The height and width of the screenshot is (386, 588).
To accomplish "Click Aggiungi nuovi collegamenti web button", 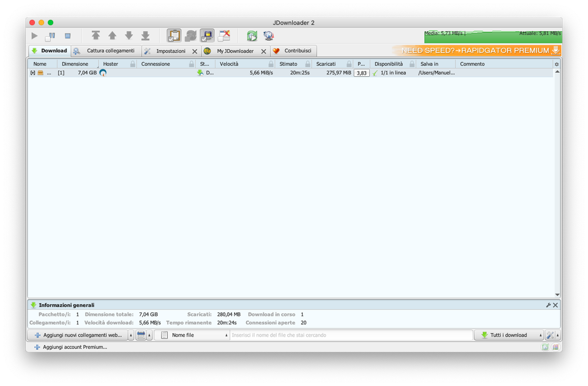I will (78, 335).
